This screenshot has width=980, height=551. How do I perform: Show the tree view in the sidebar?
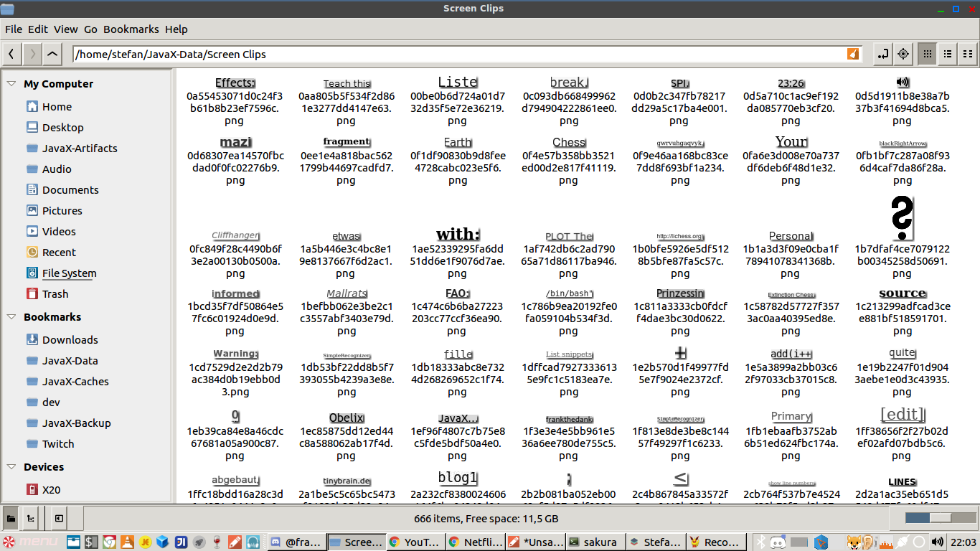click(x=32, y=518)
